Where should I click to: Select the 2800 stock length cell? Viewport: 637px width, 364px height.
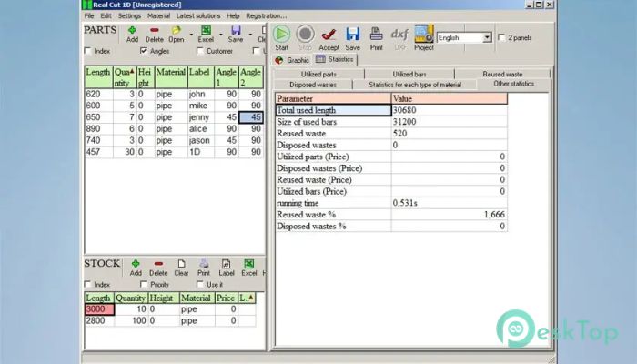pos(99,320)
